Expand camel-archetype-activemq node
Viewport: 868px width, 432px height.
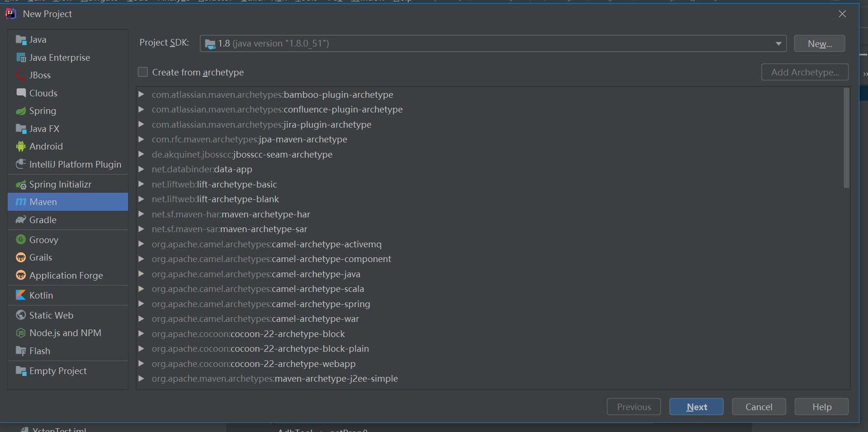pyautogui.click(x=141, y=244)
